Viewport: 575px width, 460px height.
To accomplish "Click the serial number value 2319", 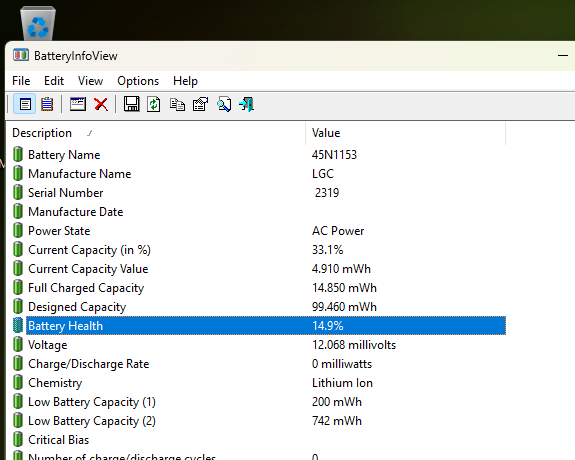I will click(327, 193).
